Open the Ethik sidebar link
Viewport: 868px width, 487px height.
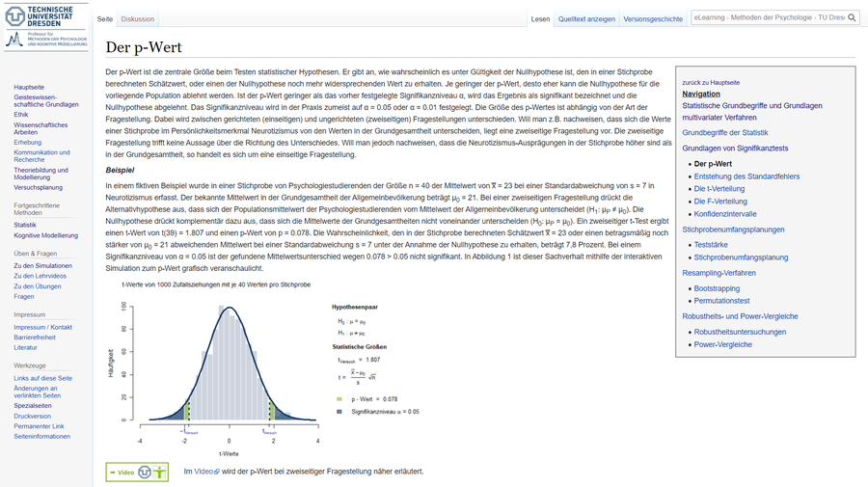pyautogui.click(x=20, y=115)
